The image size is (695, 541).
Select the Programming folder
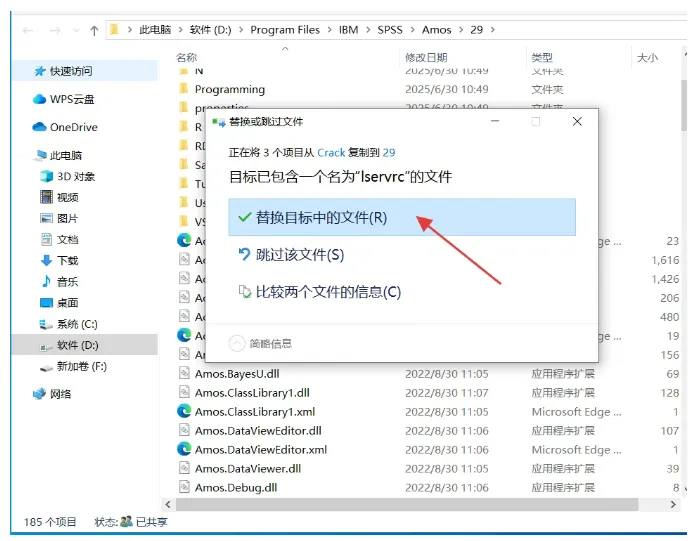tap(230, 90)
